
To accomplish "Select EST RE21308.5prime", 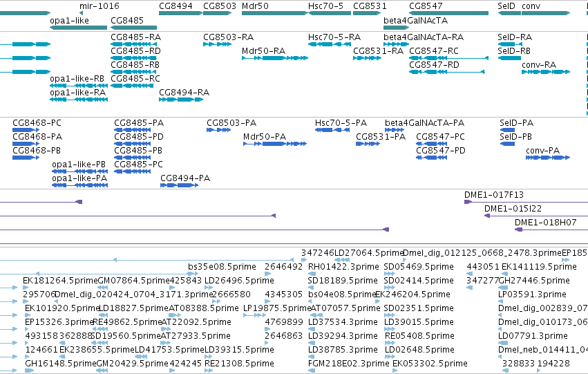I will [239, 364].
